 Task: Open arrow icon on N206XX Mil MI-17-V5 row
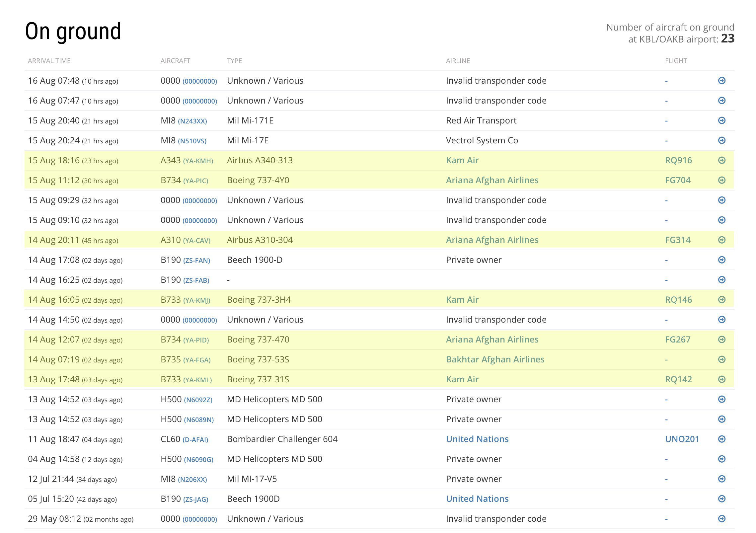click(x=721, y=479)
